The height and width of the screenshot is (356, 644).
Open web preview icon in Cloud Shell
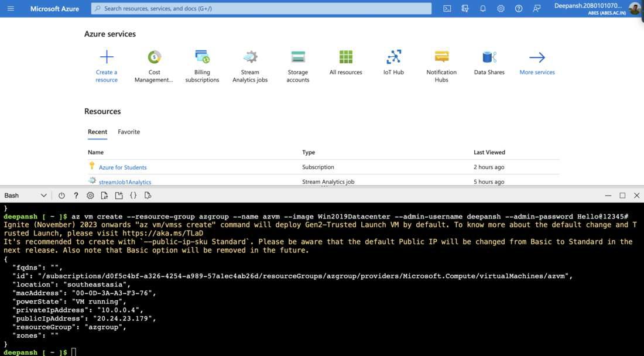pos(148,196)
